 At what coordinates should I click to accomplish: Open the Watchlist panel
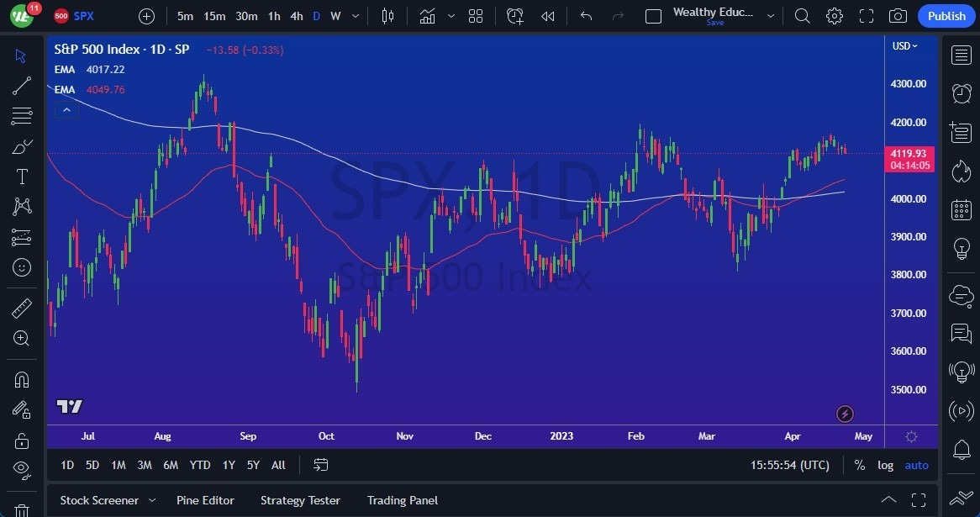(961, 54)
